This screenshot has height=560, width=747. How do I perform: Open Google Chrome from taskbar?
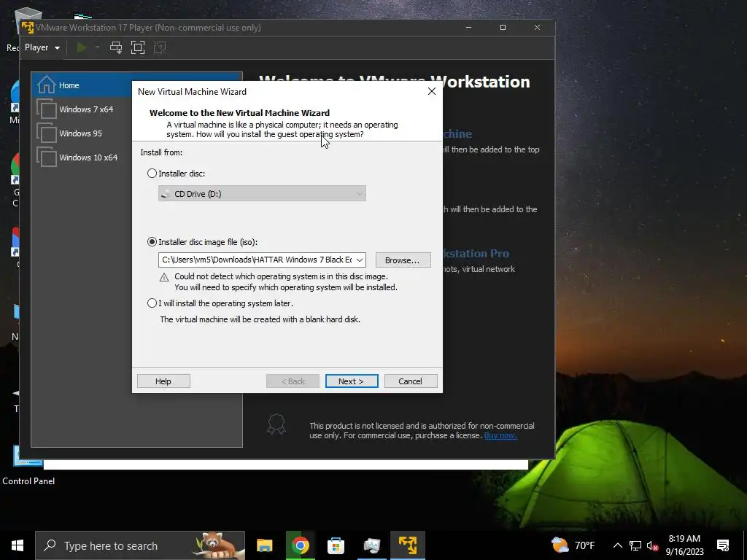(x=300, y=545)
